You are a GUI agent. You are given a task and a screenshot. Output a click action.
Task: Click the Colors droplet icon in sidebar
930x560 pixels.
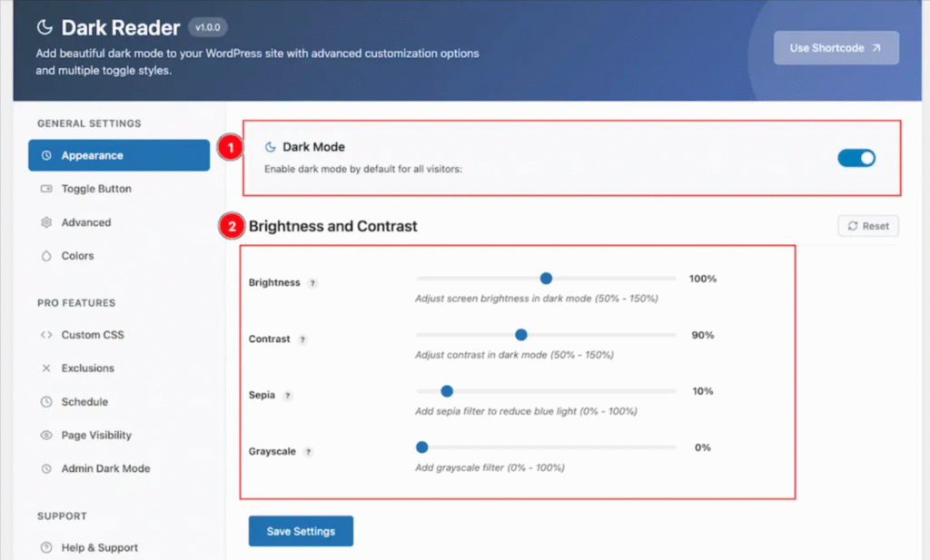point(46,256)
